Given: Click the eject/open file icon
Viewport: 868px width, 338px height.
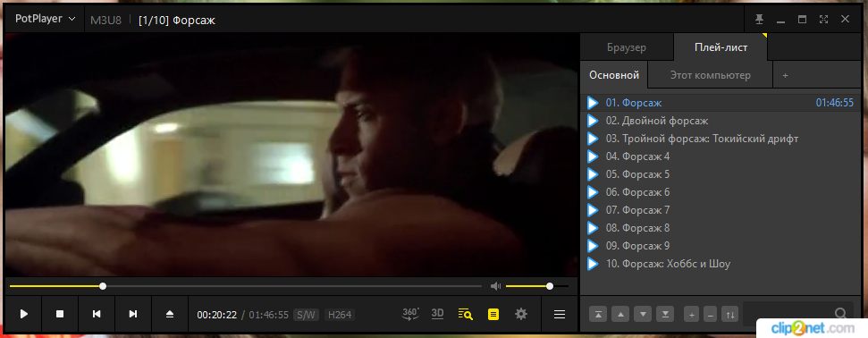Looking at the screenshot, I should pos(170,314).
